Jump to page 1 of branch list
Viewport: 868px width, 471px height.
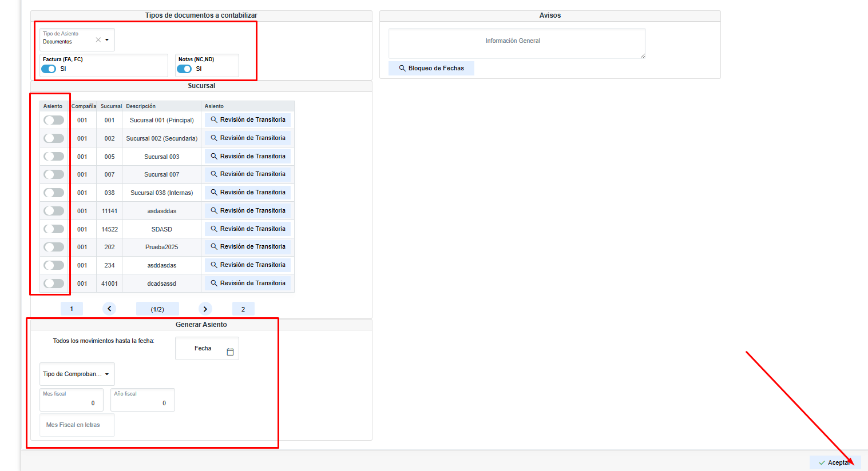point(72,309)
